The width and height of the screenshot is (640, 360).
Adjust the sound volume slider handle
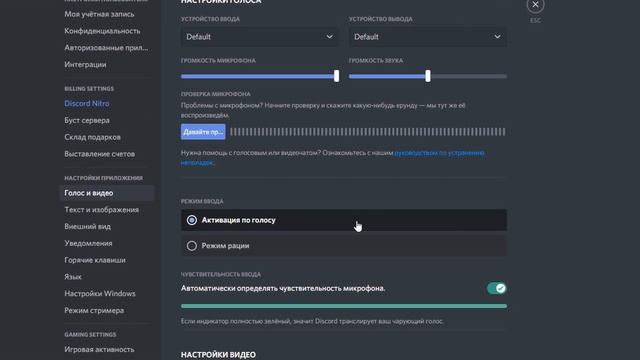pos(428,76)
